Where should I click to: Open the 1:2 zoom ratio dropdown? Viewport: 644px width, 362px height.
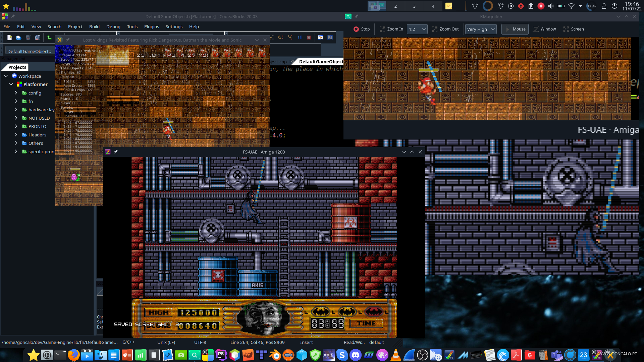pyautogui.click(x=417, y=29)
